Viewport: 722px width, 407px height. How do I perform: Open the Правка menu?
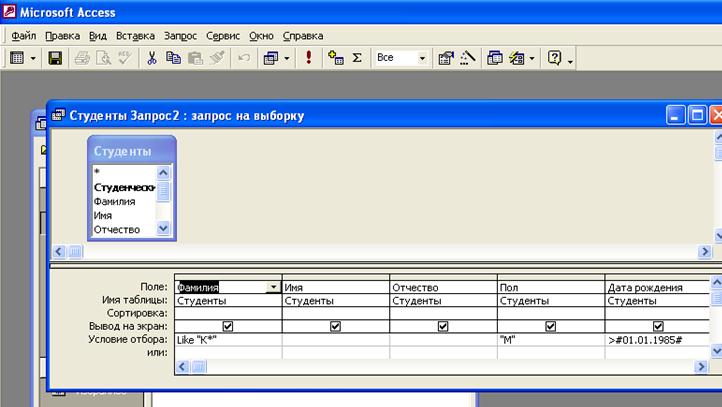[x=63, y=36]
